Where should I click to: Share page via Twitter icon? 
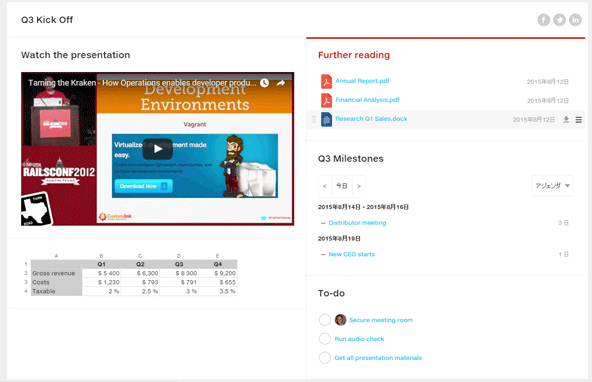(559, 20)
